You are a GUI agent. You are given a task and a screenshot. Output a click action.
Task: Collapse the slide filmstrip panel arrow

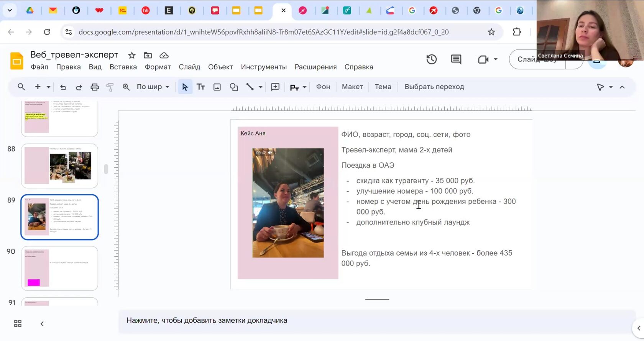(42, 324)
